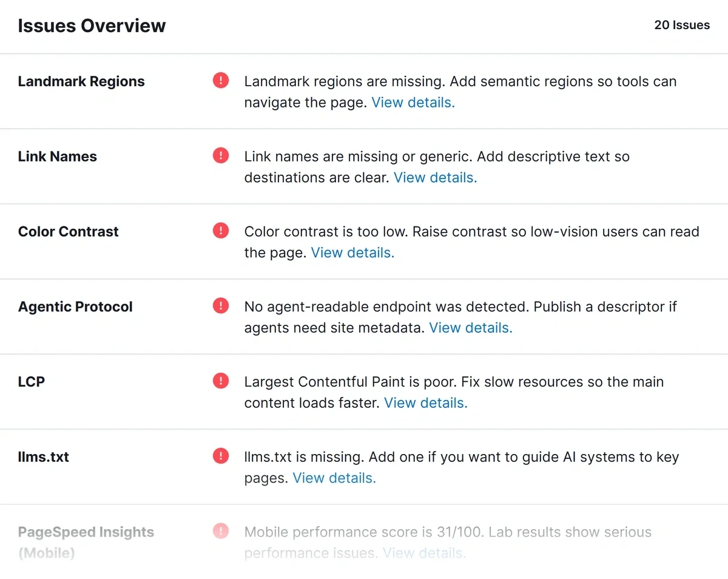Open View details for llms.txt

(334, 478)
